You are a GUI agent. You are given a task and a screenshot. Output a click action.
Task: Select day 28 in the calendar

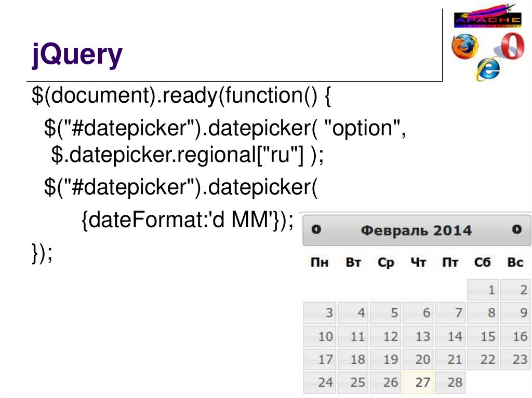pos(450,382)
